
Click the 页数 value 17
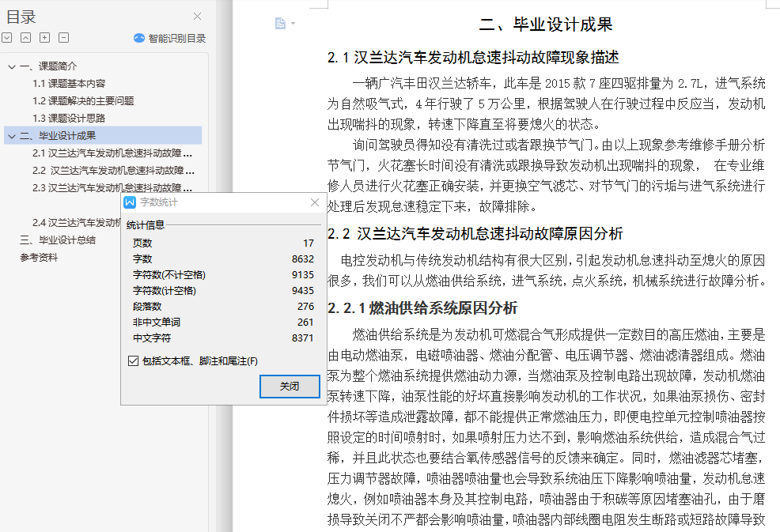pos(309,243)
